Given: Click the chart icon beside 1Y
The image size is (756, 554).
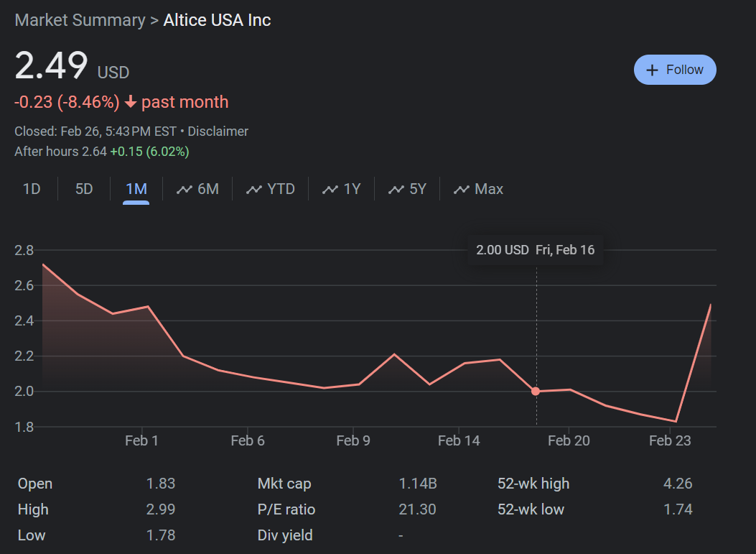Looking at the screenshot, I should (330, 189).
